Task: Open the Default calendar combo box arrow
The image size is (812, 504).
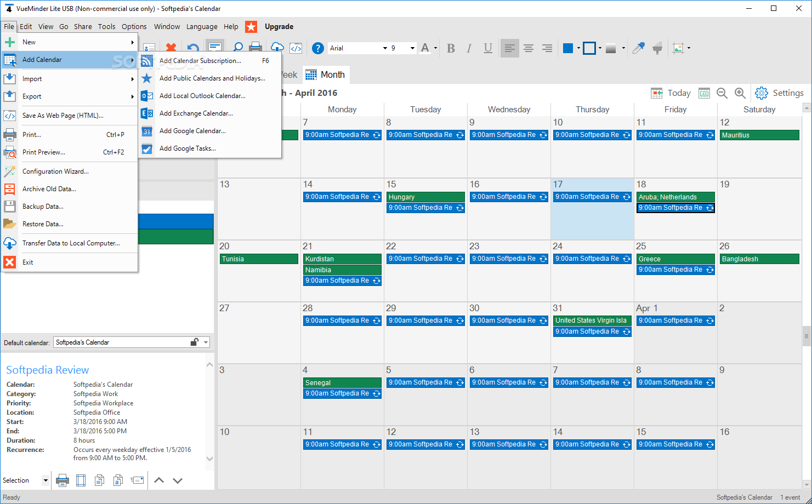Action: tap(206, 342)
